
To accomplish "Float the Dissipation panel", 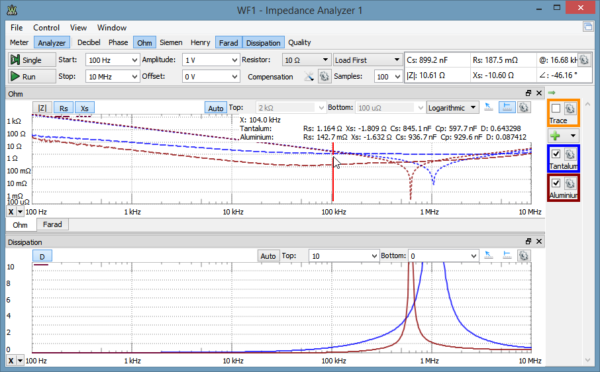I will point(528,241).
